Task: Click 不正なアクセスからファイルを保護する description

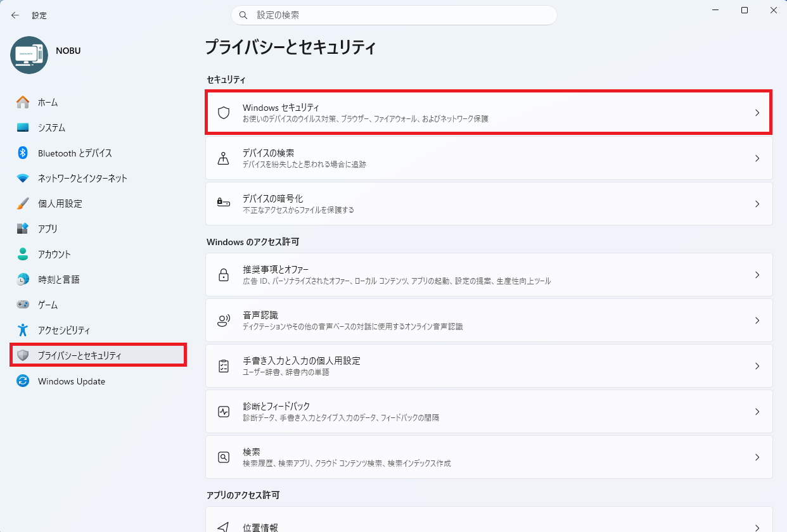Action: [298, 210]
